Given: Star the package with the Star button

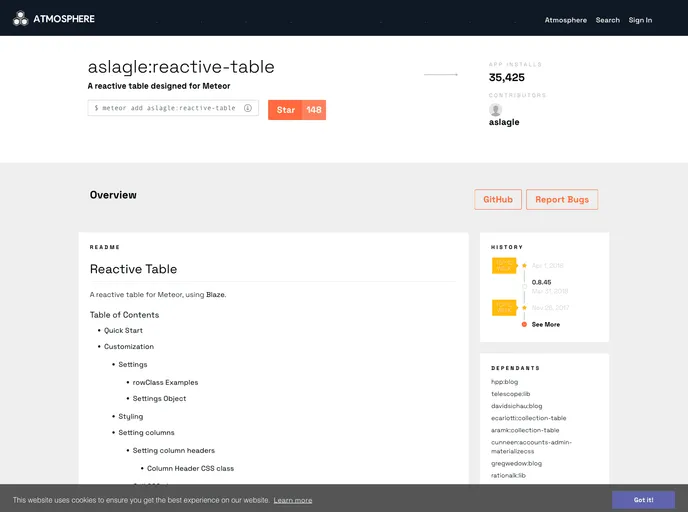Looking at the screenshot, I should coord(285,110).
